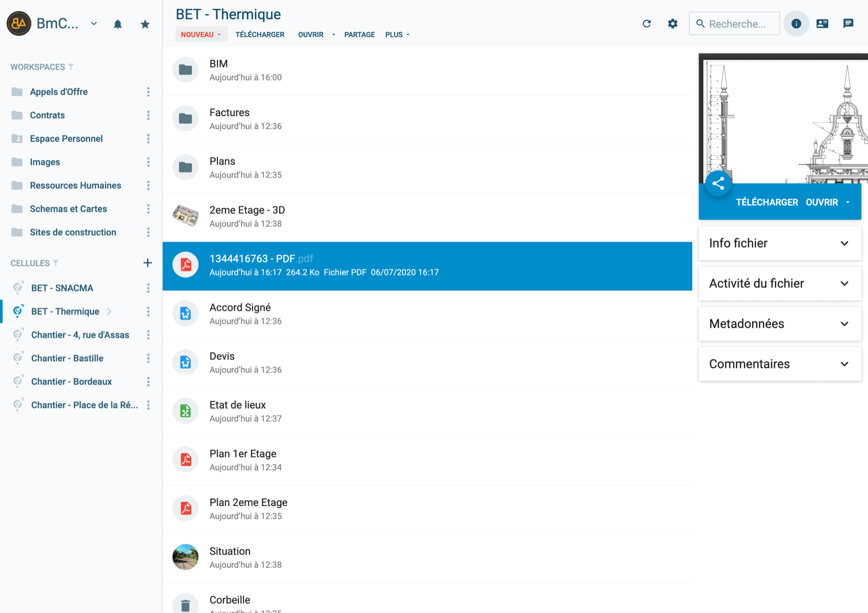Viewport: 868px width, 613px height.
Task: Filter workspaces using the funnel icon
Action: pos(71,67)
